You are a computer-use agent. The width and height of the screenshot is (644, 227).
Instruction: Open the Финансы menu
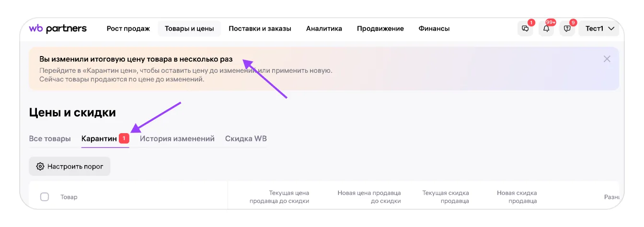coord(434,29)
